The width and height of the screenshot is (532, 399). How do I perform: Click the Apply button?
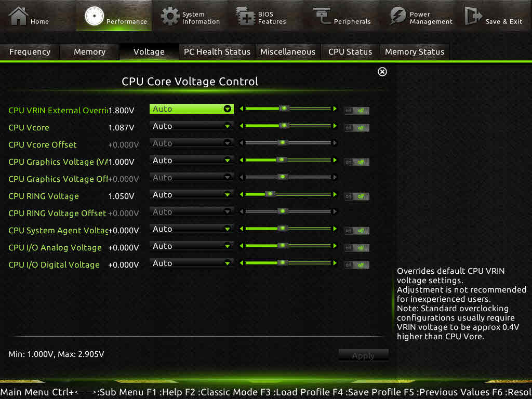pyautogui.click(x=363, y=355)
